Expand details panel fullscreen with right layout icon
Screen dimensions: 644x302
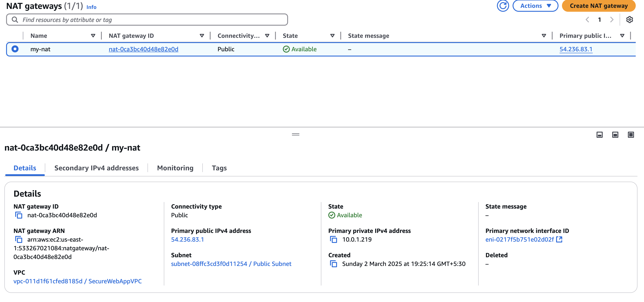tap(631, 135)
